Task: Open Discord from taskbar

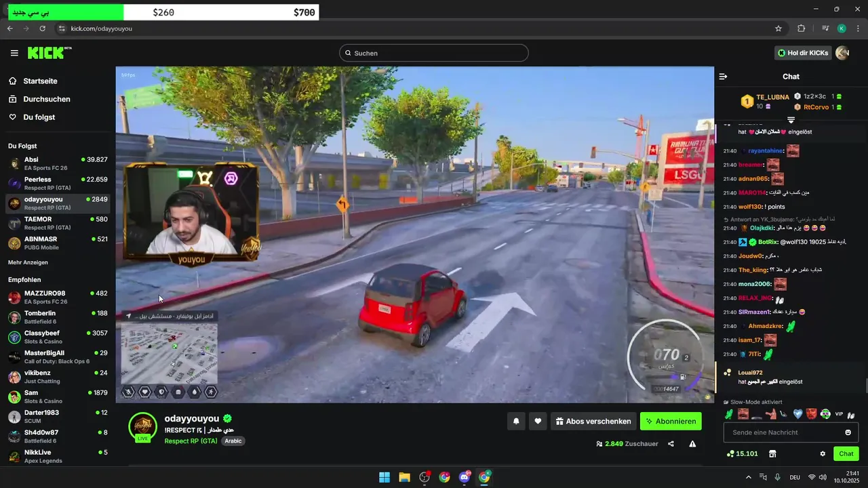Action: tap(465, 477)
